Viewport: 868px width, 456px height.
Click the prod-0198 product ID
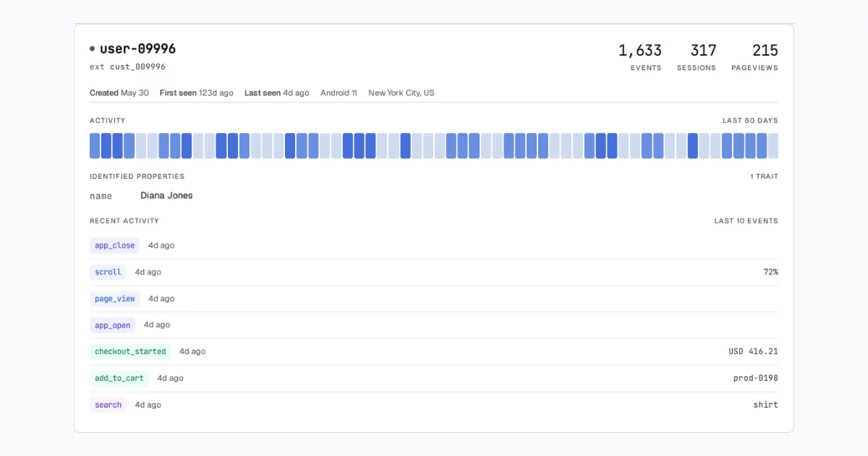pyautogui.click(x=756, y=378)
